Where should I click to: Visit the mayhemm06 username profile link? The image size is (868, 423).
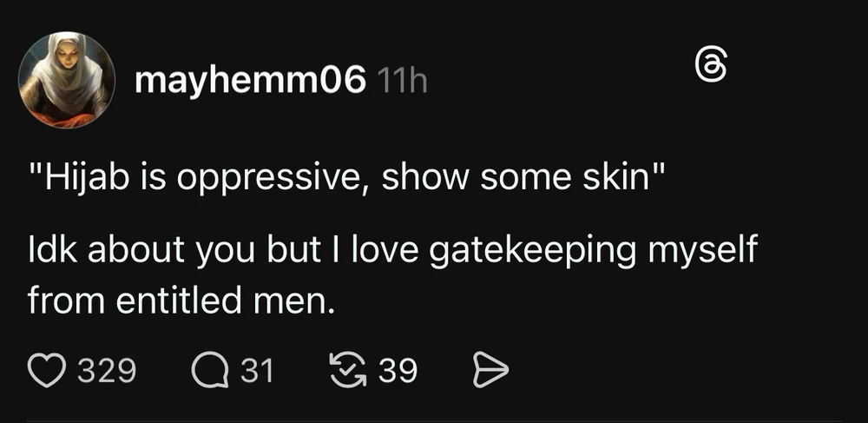249,83
